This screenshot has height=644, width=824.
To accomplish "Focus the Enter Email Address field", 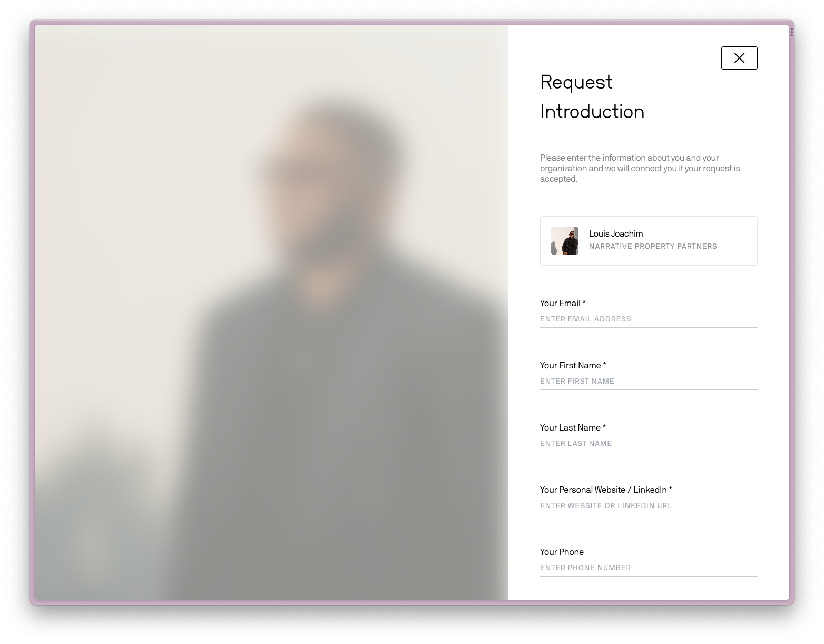I will pyautogui.click(x=649, y=319).
